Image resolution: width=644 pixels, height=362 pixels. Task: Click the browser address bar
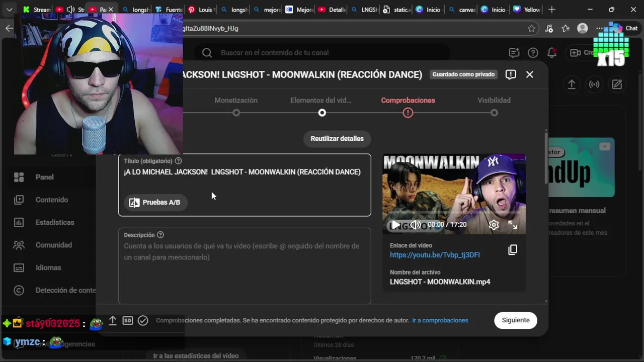pyautogui.click(x=352, y=29)
